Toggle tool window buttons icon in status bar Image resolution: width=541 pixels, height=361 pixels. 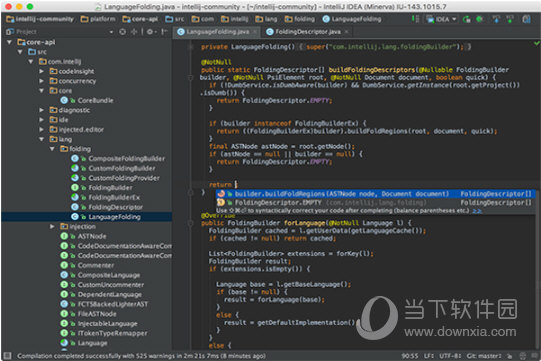tap(7, 355)
